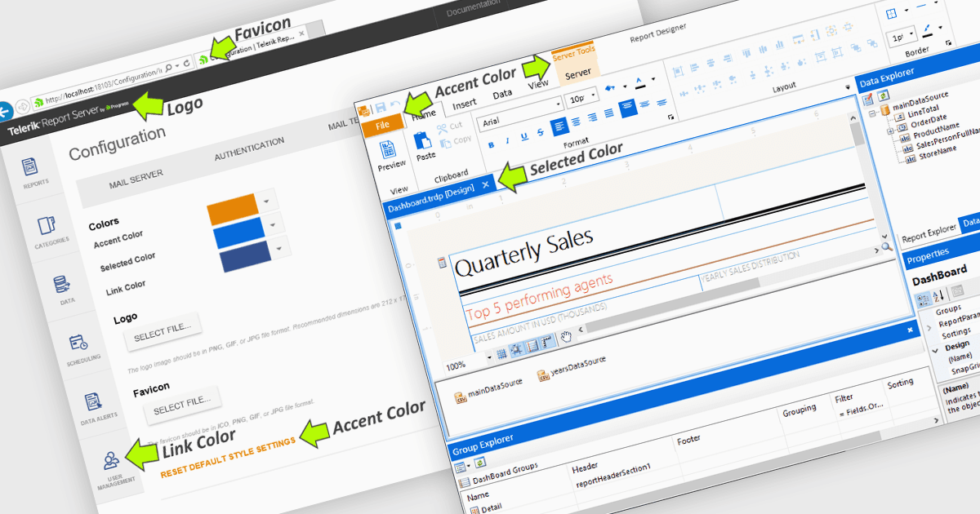Open the File ribbon tab

(381, 126)
